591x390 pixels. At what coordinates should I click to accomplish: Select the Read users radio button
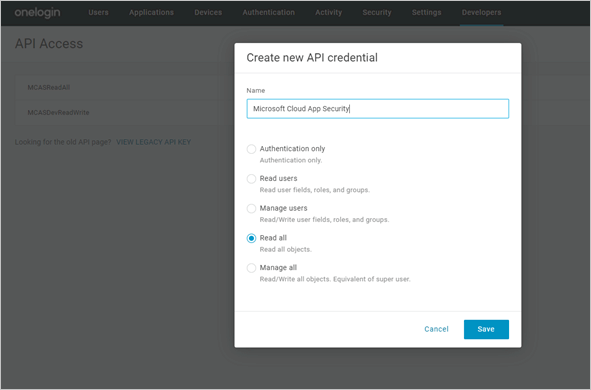click(251, 179)
